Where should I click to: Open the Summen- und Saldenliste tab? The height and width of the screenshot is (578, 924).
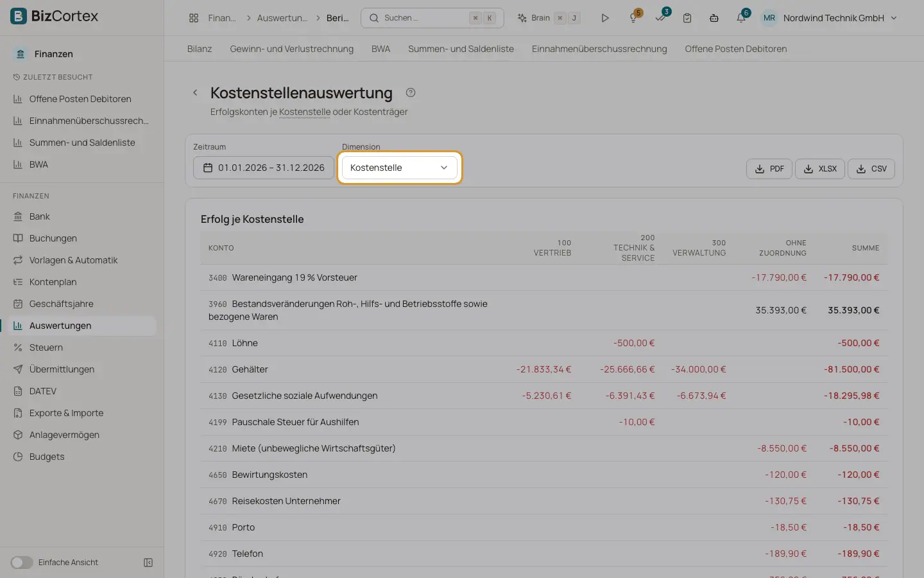461,49
